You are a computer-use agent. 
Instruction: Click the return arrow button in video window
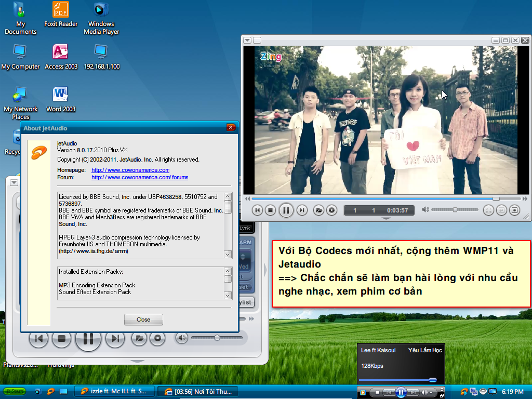[x=501, y=210]
